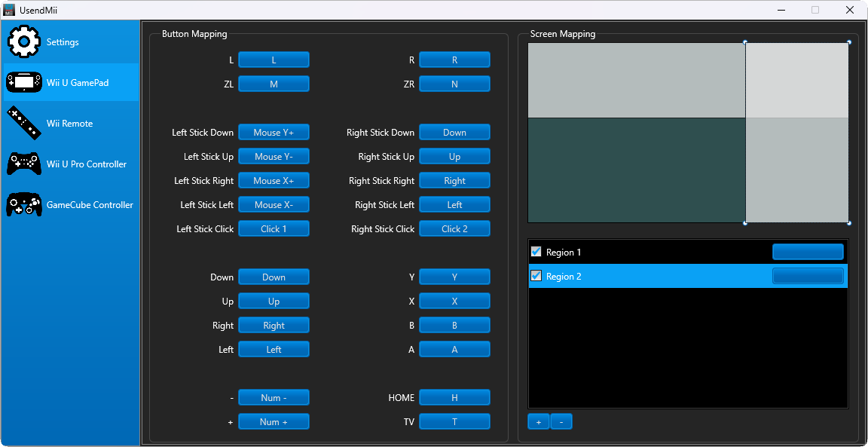This screenshot has height=447, width=868.
Task: Close the UsendMii window
Action: coord(850,9)
